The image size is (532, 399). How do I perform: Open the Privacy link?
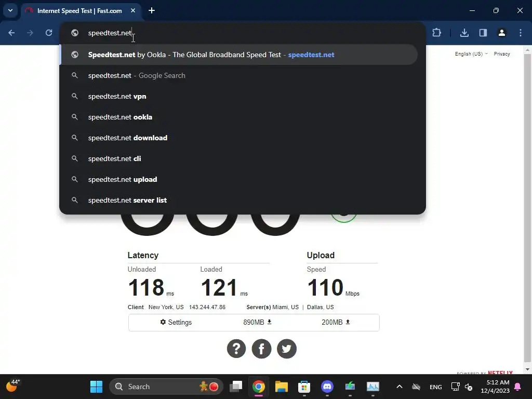[502, 54]
